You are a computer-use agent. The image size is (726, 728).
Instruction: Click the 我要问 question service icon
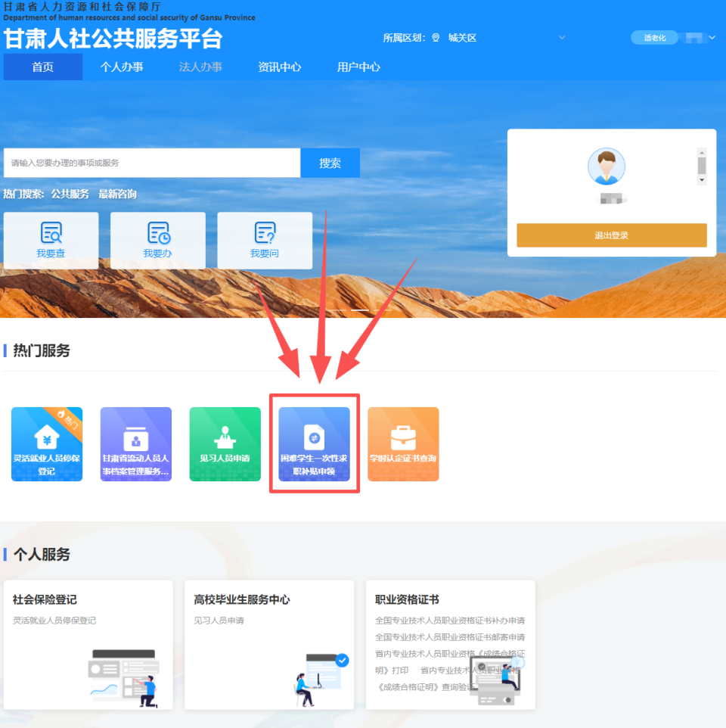(x=265, y=240)
